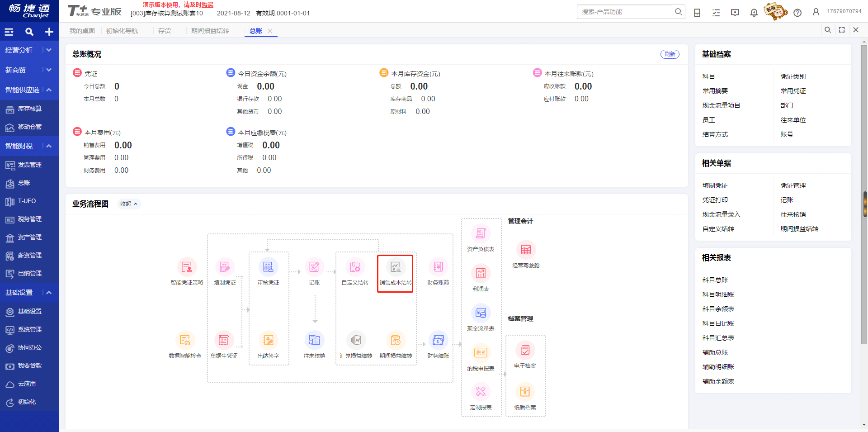Open 我要贷款 in the sidebar

click(x=29, y=366)
